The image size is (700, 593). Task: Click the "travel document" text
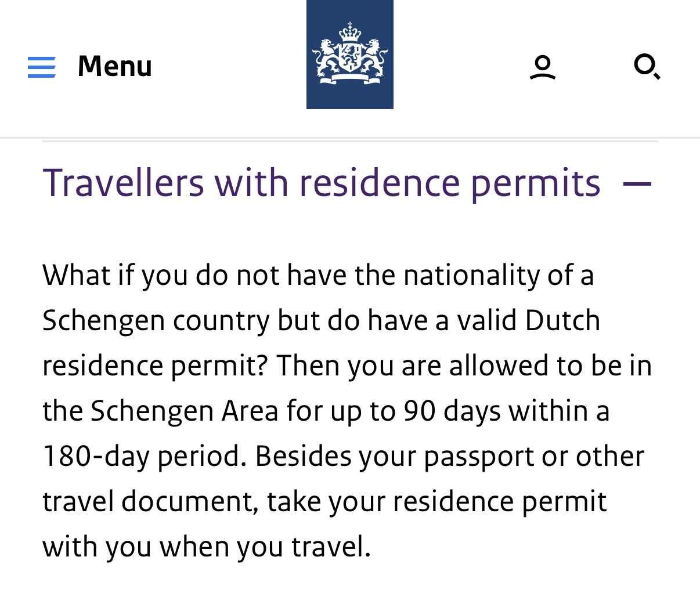[x=150, y=501]
